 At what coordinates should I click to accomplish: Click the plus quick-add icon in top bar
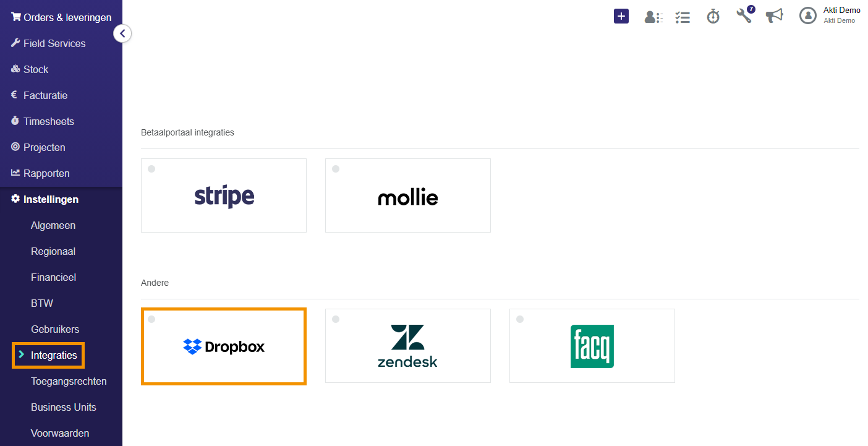click(621, 16)
